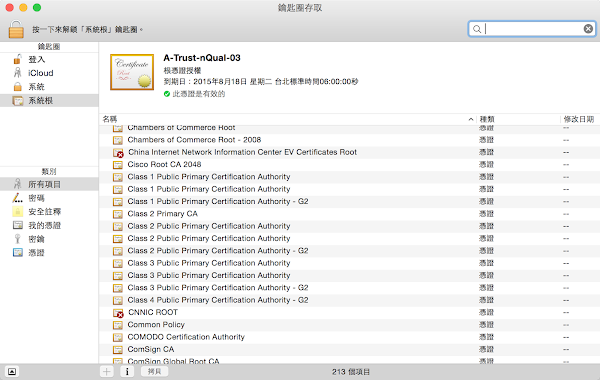Click the padlock icon to unlock keychain
Viewport: 600px width, 380px height.
click(16, 29)
